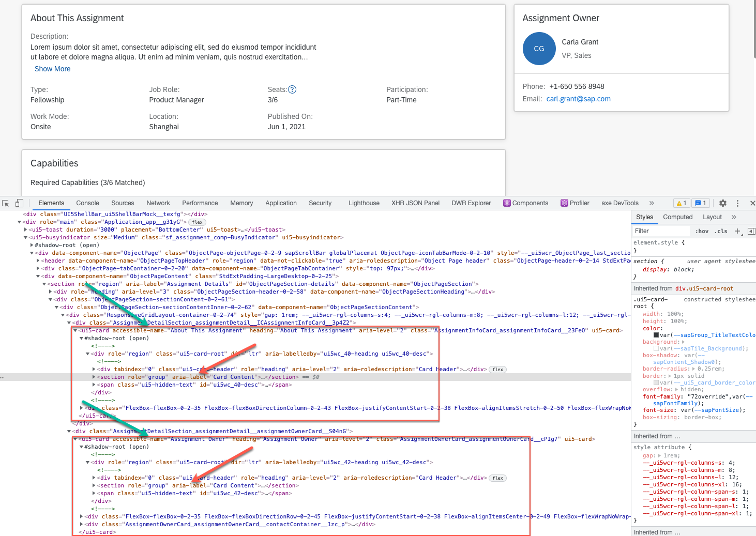Toggle the .cls class editor

(x=721, y=231)
